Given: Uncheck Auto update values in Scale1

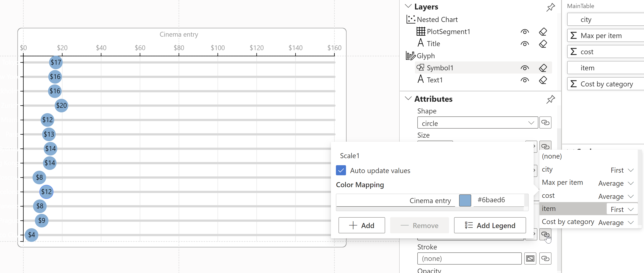Looking at the screenshot, I should [341, 170].
